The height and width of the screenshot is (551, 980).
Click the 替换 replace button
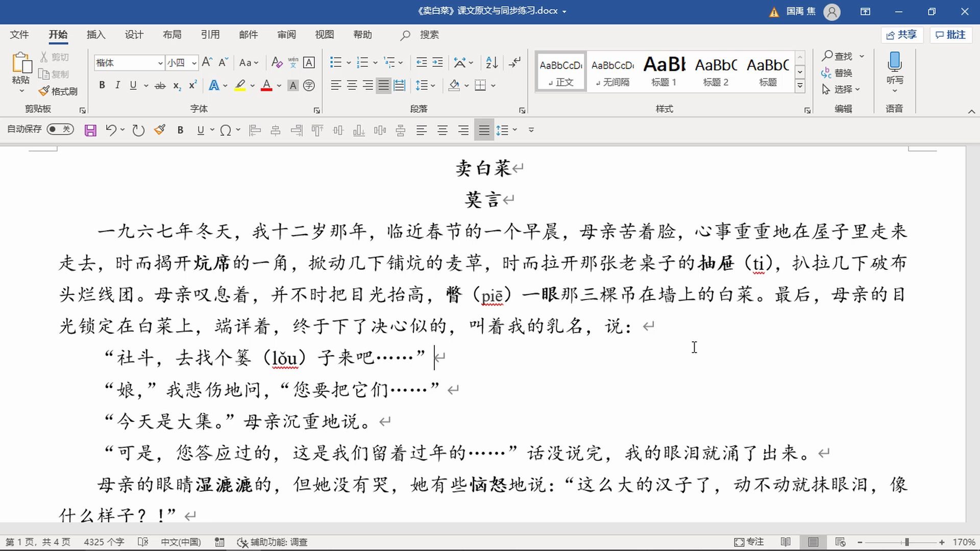pyautogui.click(x=837, y=73)
